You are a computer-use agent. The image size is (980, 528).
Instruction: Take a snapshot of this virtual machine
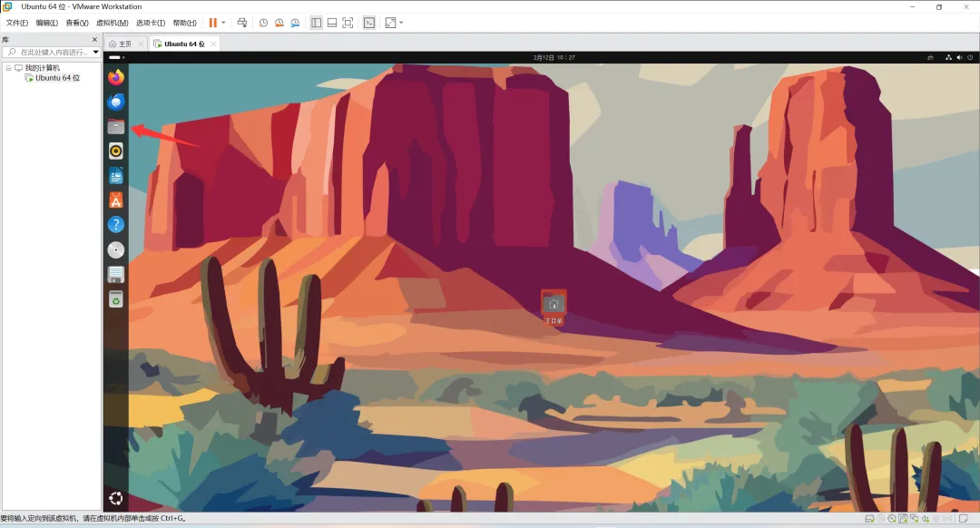pos(264,23)
